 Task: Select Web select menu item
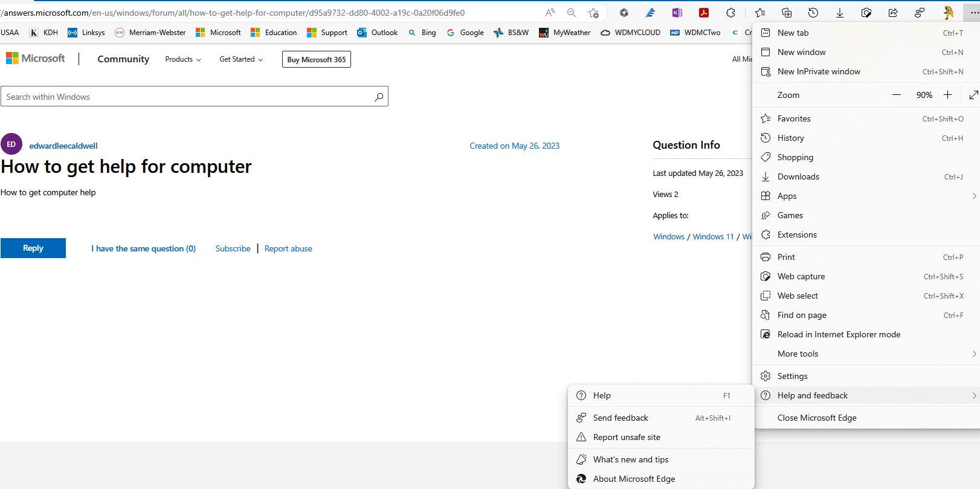(866, 296)
